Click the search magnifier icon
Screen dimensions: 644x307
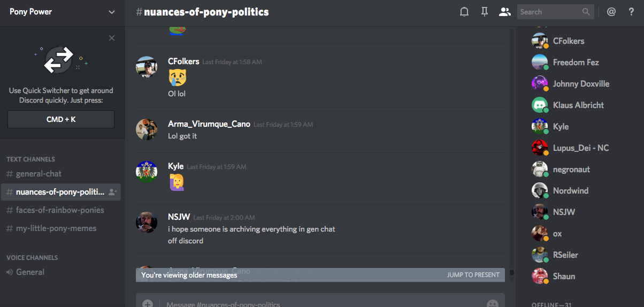pos(586,12)
